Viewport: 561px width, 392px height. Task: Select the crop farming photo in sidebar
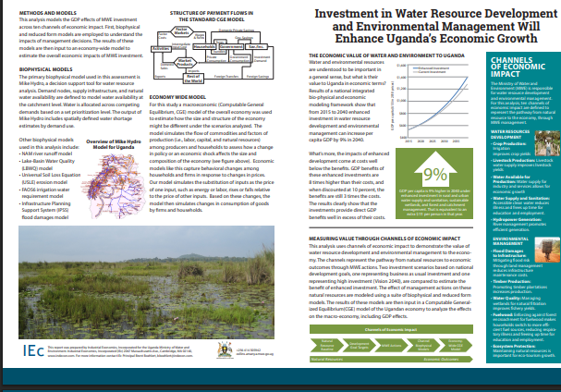(x=547, y=143)
